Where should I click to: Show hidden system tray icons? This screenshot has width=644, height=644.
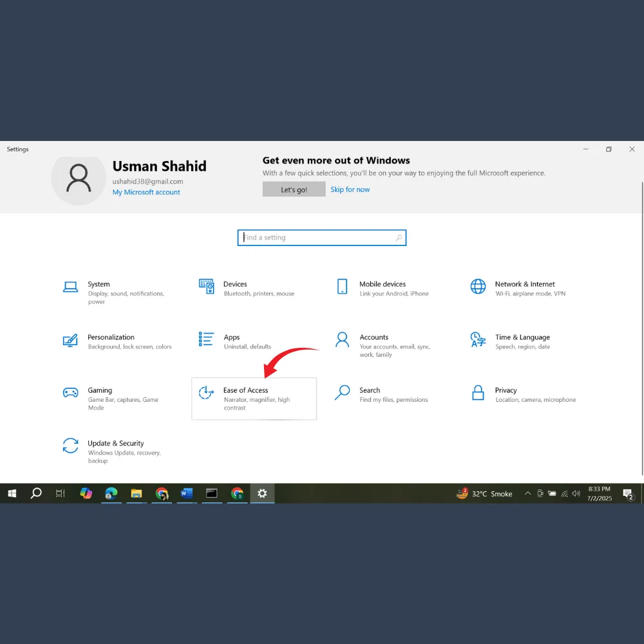[x=528, y=493]
